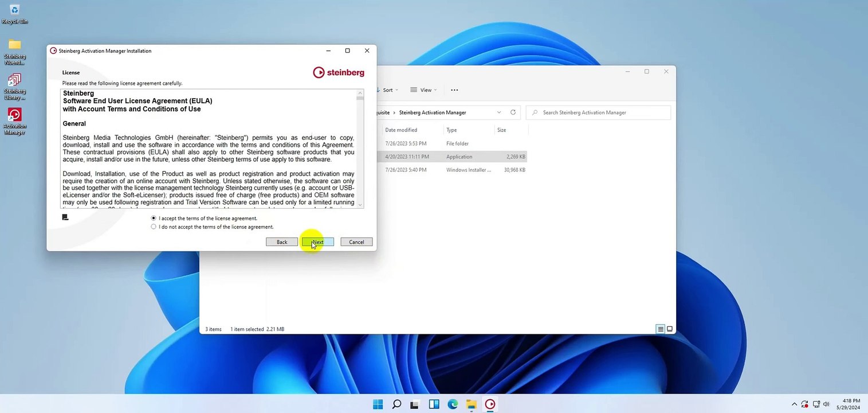Open taskbar Search

(396, 404)
